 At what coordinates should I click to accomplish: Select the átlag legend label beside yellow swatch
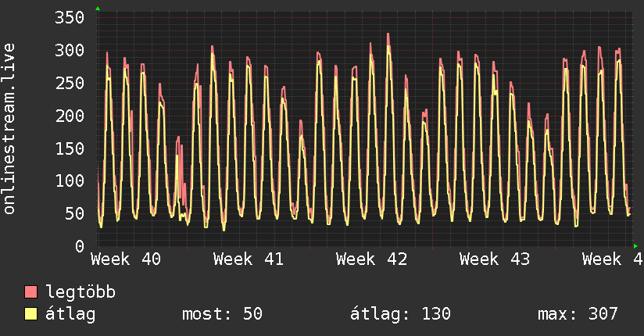click(x=70, y=314)
